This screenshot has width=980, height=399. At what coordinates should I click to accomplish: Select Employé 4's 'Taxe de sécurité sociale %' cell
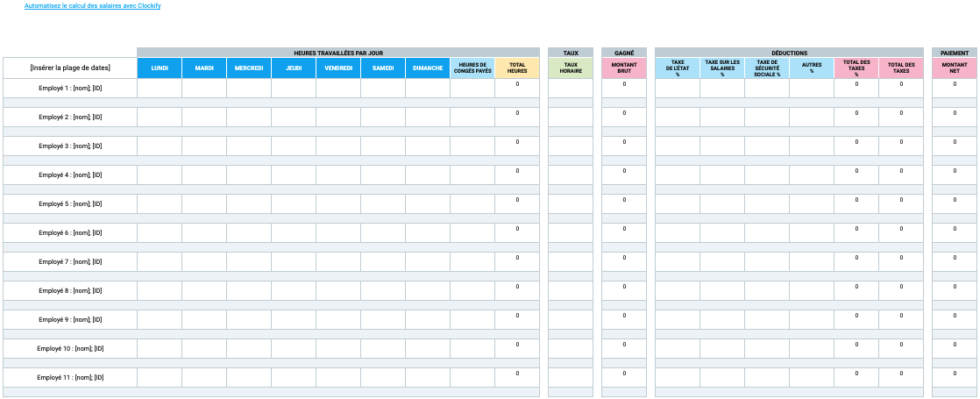(x=767, y=175)
